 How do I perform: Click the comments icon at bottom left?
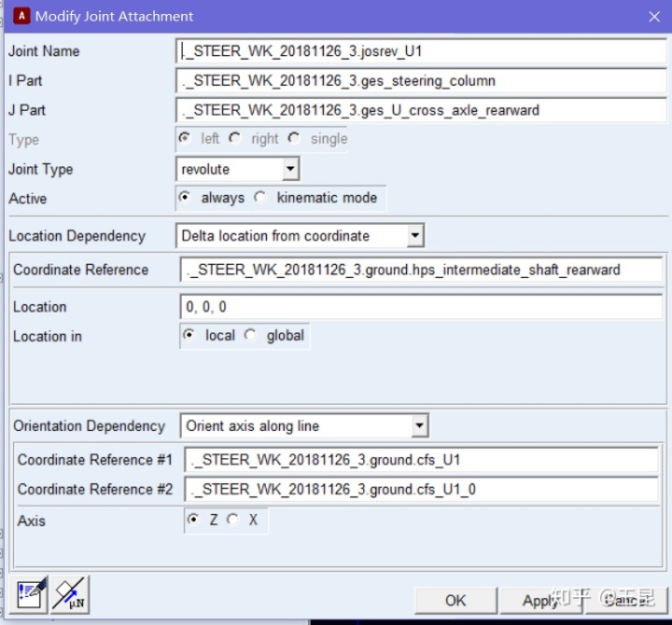coord(31,594)
